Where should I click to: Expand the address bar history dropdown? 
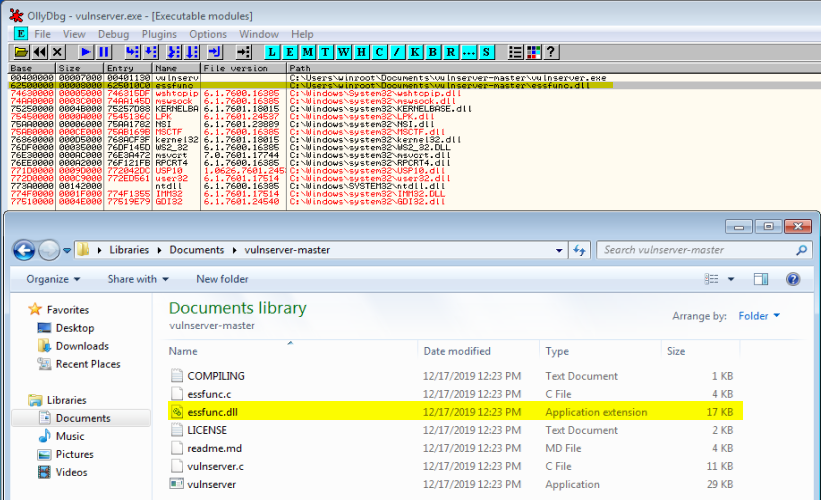coord(559,250)
